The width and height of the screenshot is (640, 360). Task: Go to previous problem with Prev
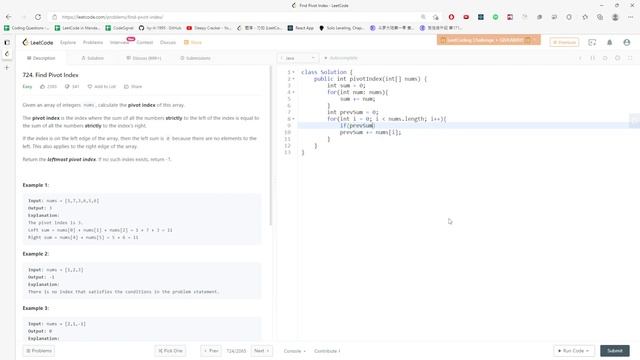[x=211, y=351]
